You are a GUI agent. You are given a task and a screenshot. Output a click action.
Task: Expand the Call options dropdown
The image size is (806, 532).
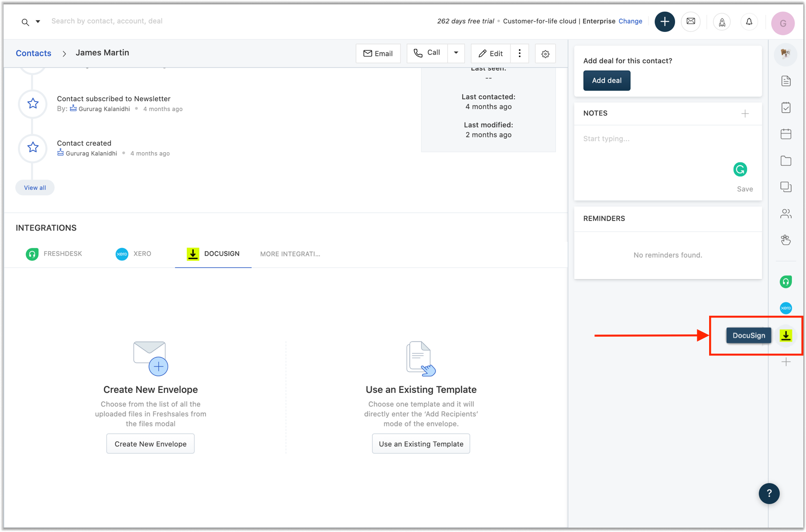[456, 53]
